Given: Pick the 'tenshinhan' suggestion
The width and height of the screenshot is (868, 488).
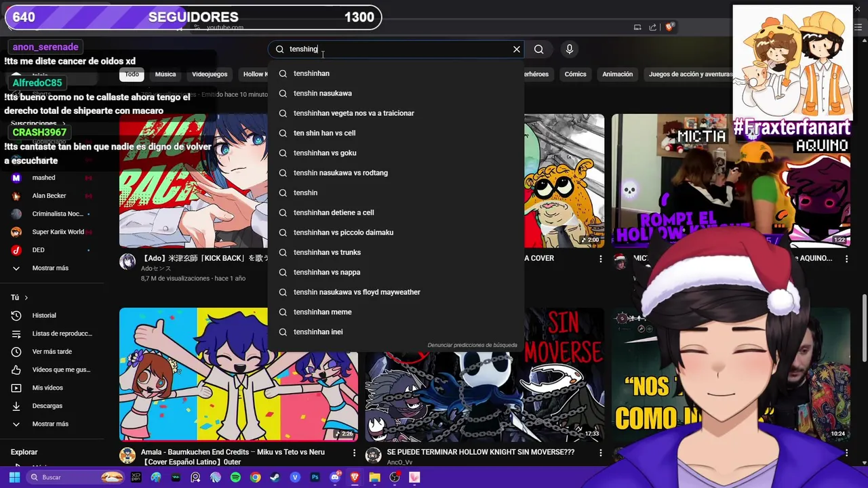Looking at the screenshot, I should coord(396,73).
